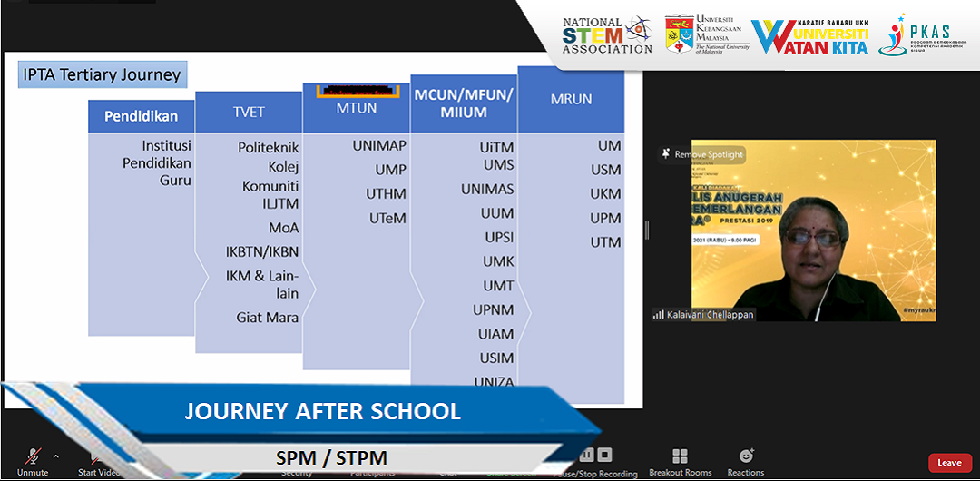Viewport: 980px width, 481px height.
Task: Stop the recording with stop icon
Action: 605,455
